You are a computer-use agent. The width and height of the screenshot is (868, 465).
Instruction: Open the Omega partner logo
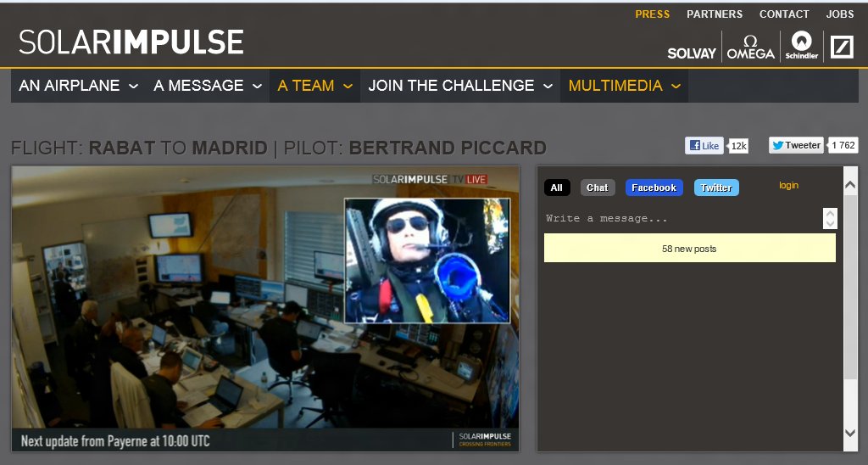(751, 48)
